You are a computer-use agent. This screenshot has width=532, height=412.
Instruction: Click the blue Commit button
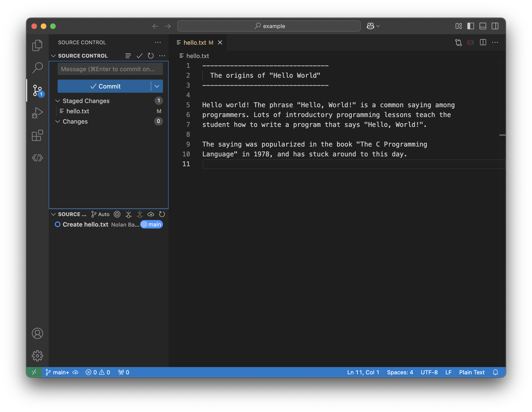(x=104, y=86)
